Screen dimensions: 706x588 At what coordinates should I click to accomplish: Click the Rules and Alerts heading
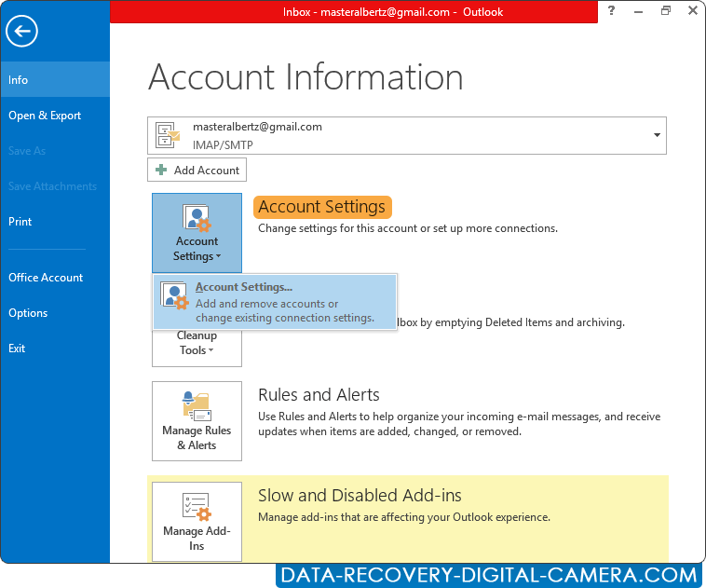(319, 395)
